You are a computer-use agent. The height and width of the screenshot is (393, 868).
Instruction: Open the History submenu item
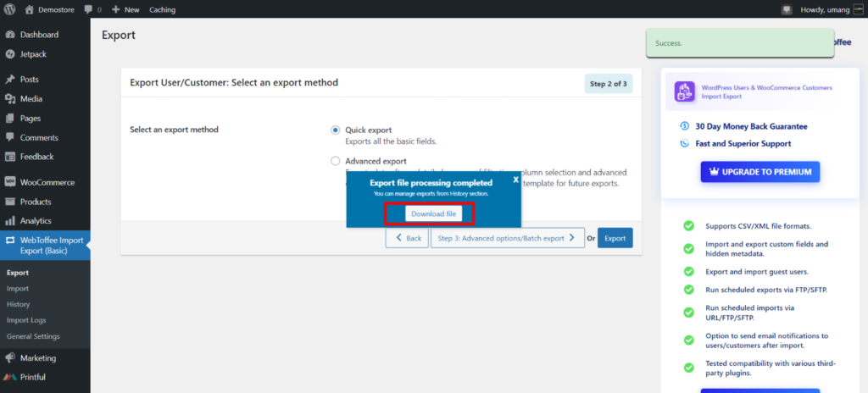click(x=19, y=304)
